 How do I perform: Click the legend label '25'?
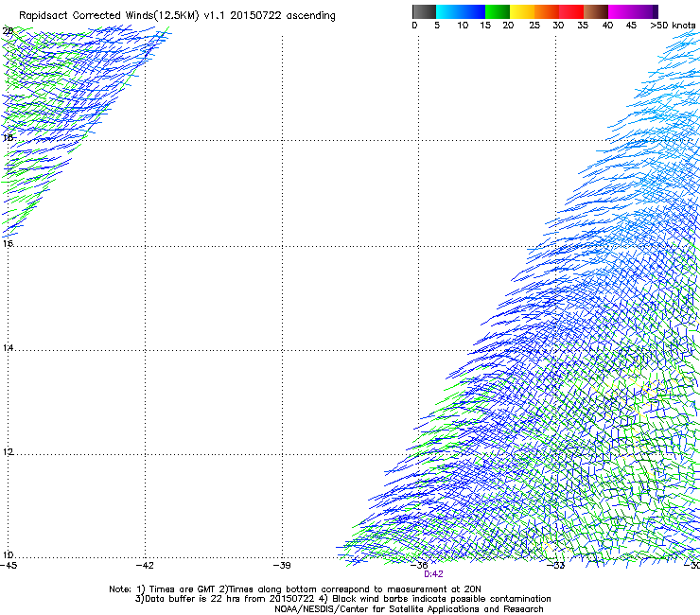point(534,26)
